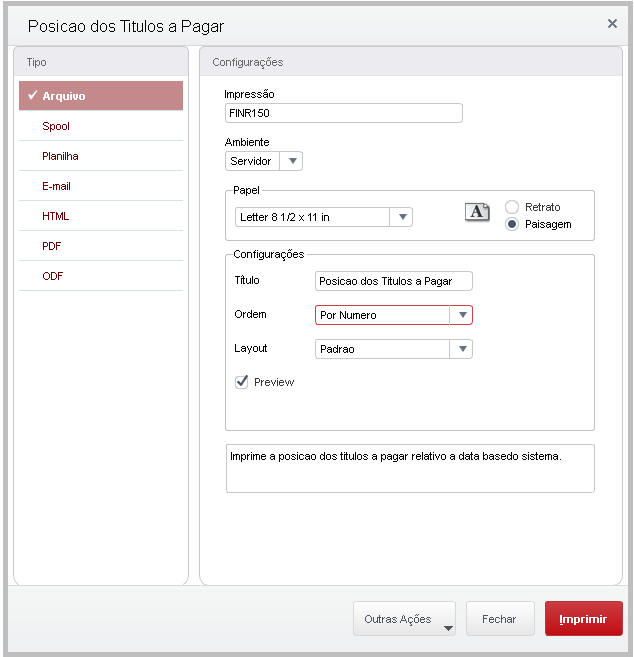Expand the paper size Letter dropdown

click(401, 217)
